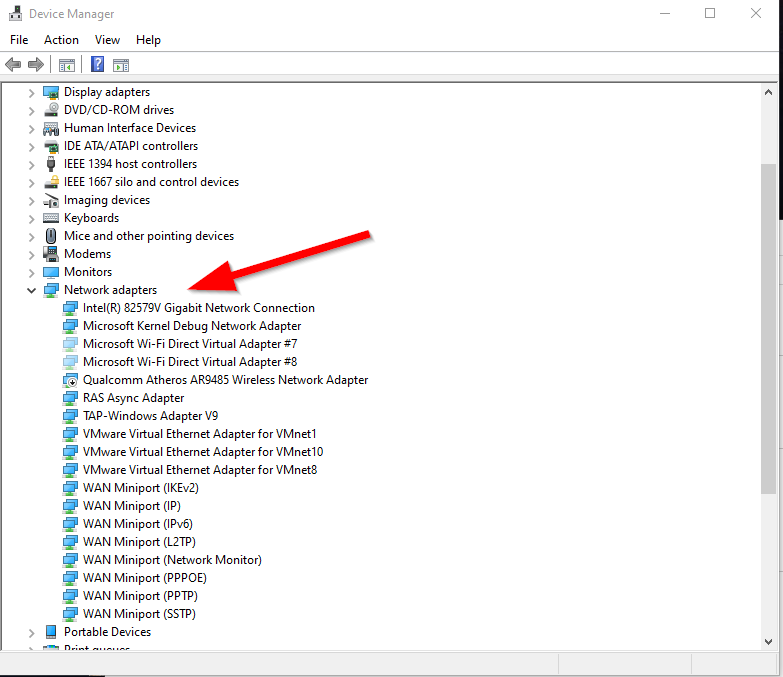Select WAN Miniport (PPTP) entry
Image resolution: width=783 pixels, height=677 pixels.
pos(140,596)
